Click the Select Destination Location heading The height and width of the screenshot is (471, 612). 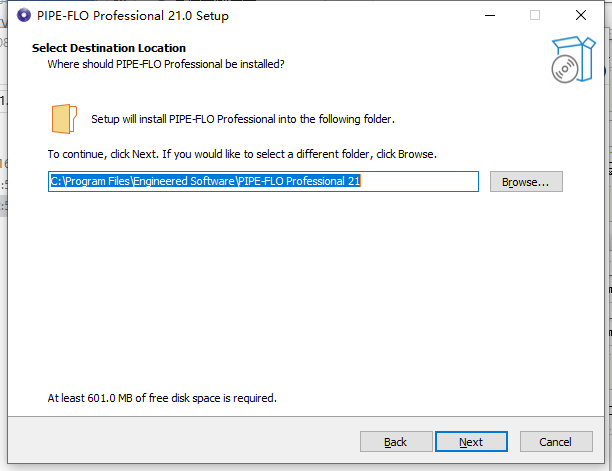point(109,48)
